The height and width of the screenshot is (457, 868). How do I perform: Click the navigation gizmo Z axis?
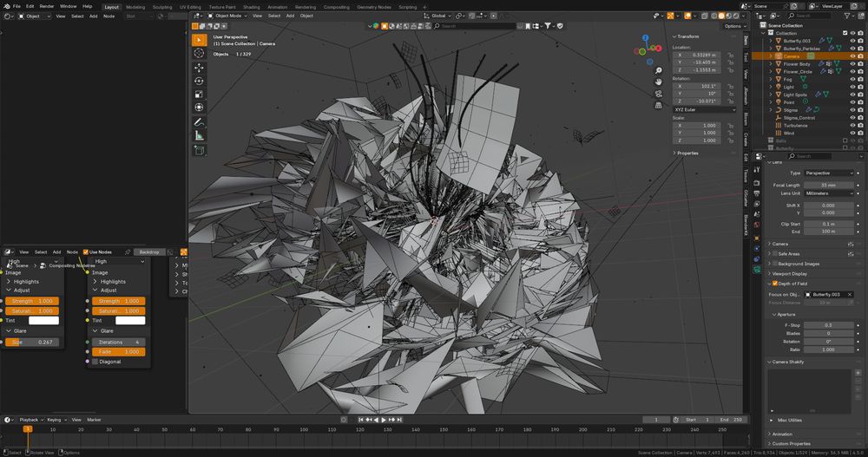point(646,38)
